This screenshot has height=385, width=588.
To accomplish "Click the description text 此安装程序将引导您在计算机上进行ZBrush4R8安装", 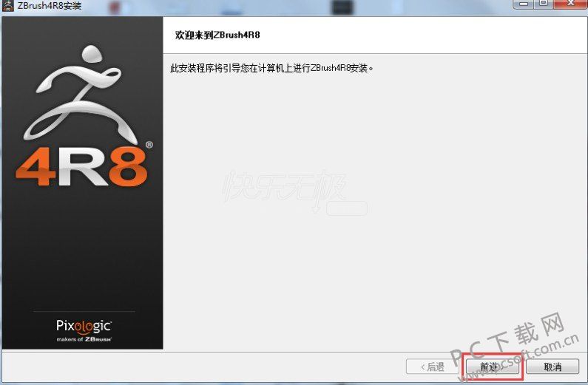I will pos(272,68).
